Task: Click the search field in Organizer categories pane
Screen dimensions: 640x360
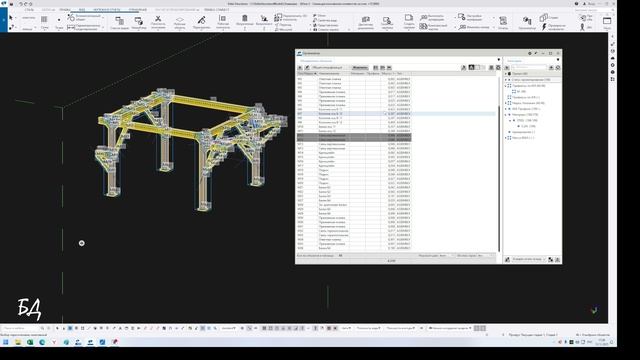Action: pos(529,67)
